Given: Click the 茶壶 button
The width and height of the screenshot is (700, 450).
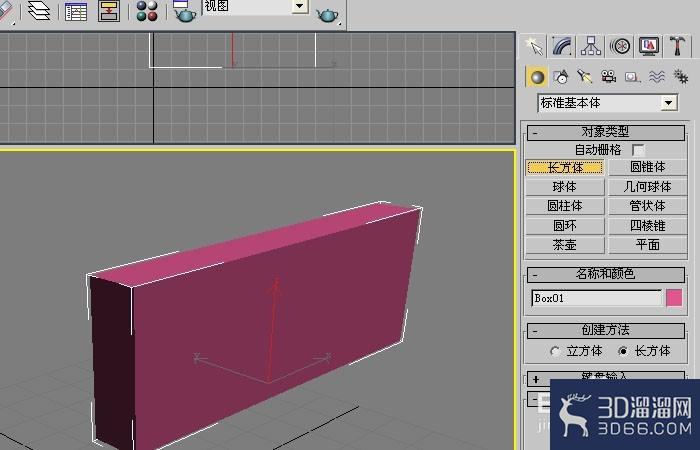Looking at the screenshot, I should click(x=565, y=245).
